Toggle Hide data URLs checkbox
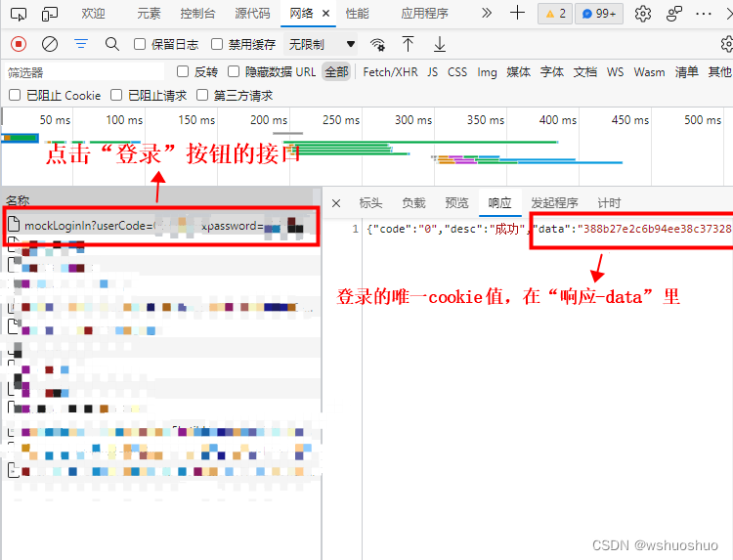Viewport: 733px width, 560px height. coord(234,71)
